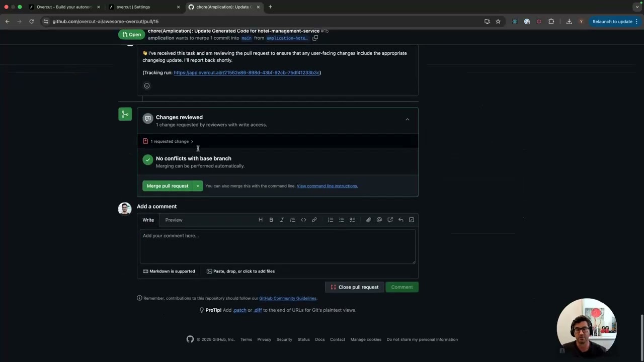The image size is (644, 362).
Task: Open Docs link in footer
Action: 320,339
